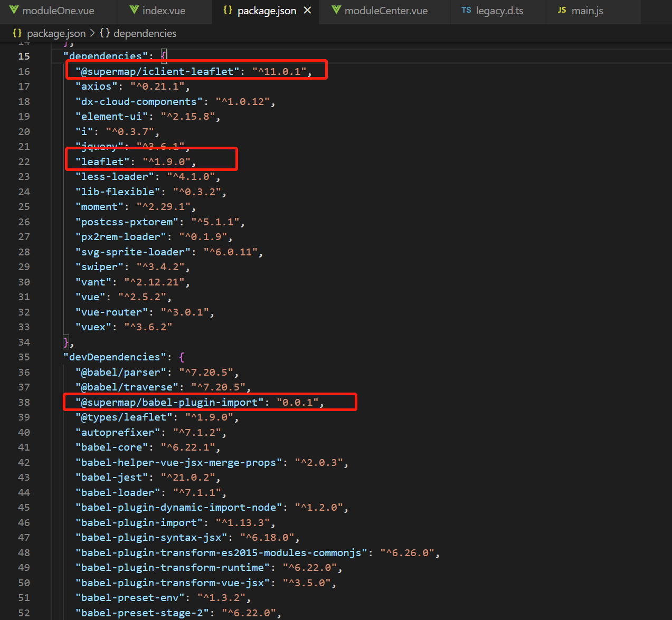The image size is (672, 620).
Task: Click the "vuex" dependency key
Action: tap(93, 327)
